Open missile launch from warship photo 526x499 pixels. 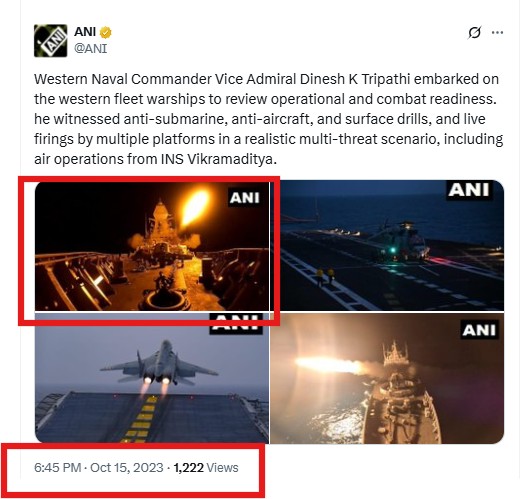[387, 378]
